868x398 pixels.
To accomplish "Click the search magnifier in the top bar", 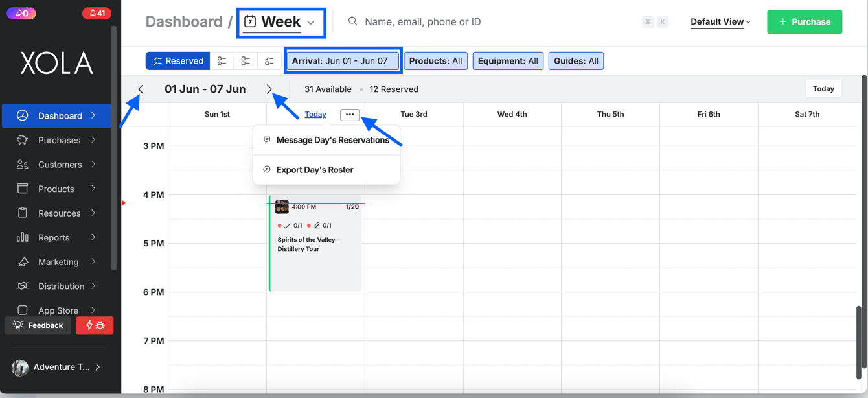I will tap(352, 21).
